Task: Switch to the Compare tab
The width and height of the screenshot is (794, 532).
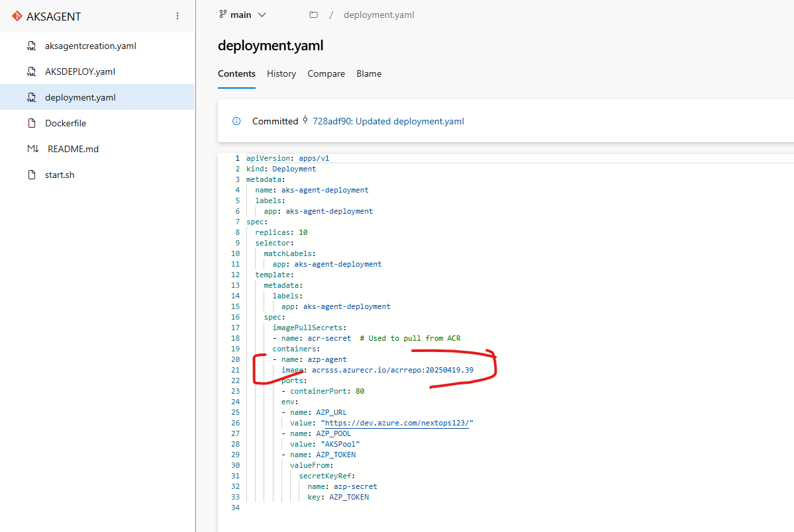Action: pyautogui.click(x=326, y=74)
